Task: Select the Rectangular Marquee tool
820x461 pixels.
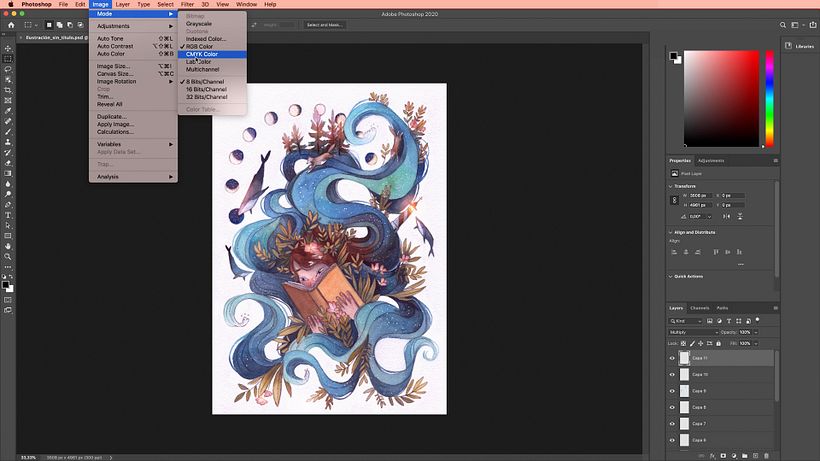Action: [x=8, y=59]
